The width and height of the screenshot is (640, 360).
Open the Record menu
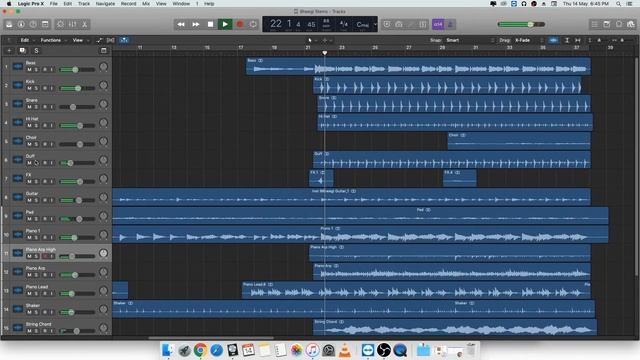(129, 4)
